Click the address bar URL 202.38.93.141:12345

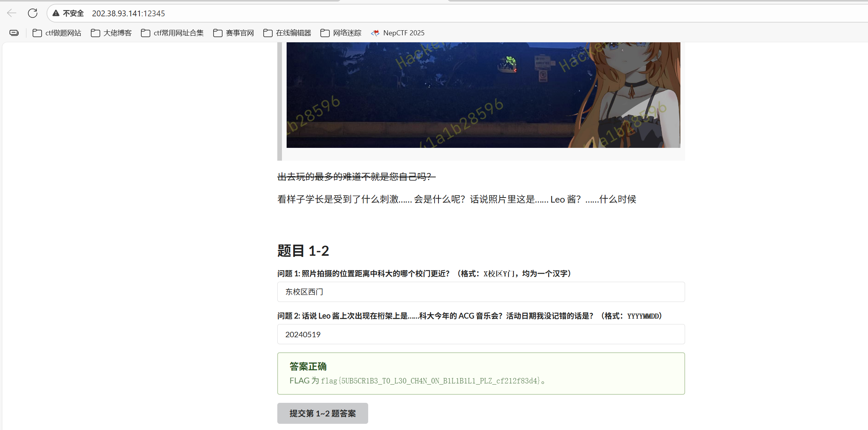(x=128, y=13)
